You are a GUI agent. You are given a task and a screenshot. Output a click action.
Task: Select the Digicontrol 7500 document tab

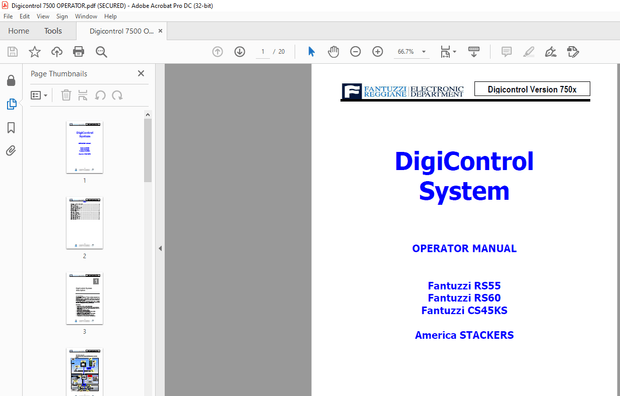[122, 31]
